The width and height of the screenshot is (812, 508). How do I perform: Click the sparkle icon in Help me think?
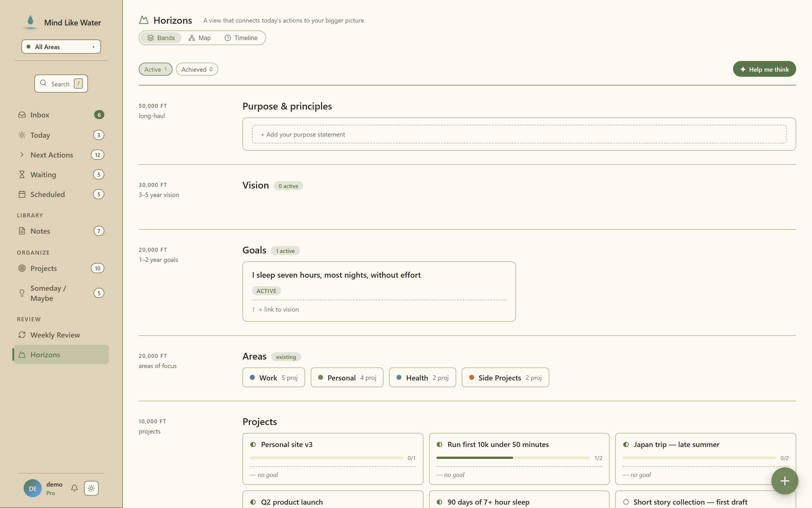743,69
